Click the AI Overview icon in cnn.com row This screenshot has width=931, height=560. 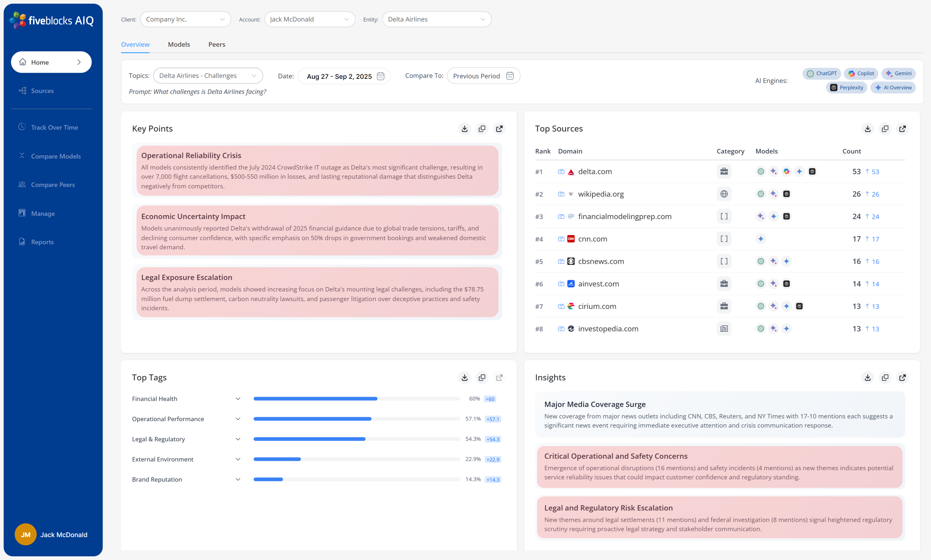(x=761, y=239)
